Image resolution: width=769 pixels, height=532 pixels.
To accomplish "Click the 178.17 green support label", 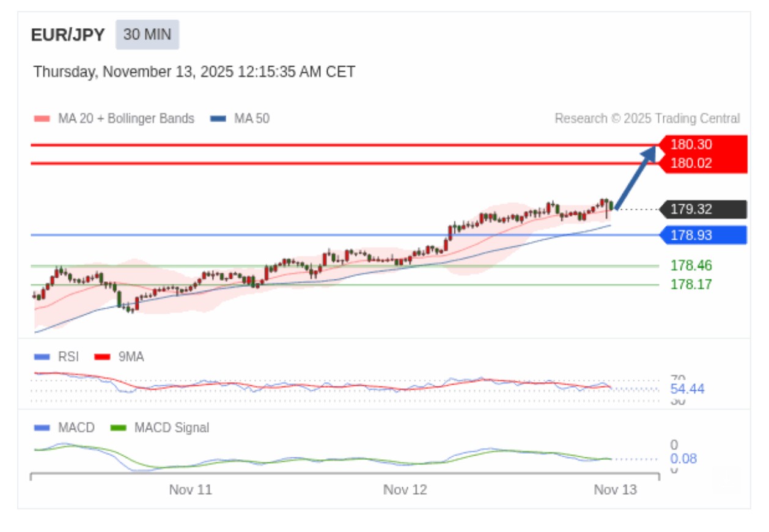I will pos(691,284).
